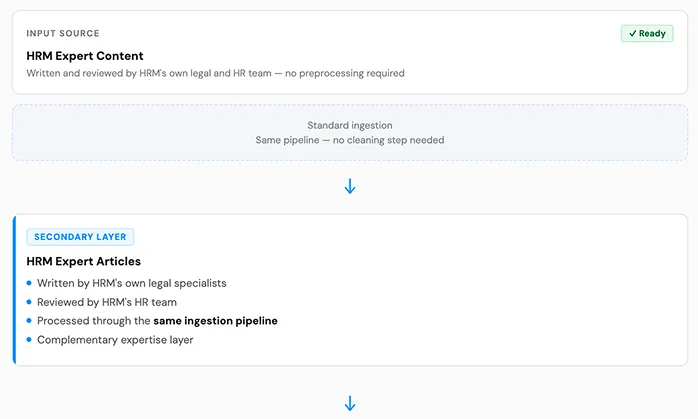Click the 'Written and reviewed by HRM's own legal' description line
This screenshot has width=698, height=419.
click(215, 73)
